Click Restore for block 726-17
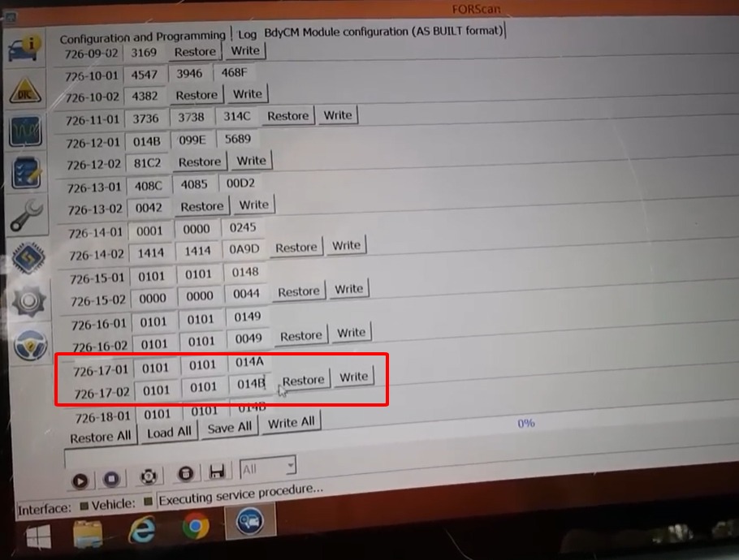 click(303, 380)
